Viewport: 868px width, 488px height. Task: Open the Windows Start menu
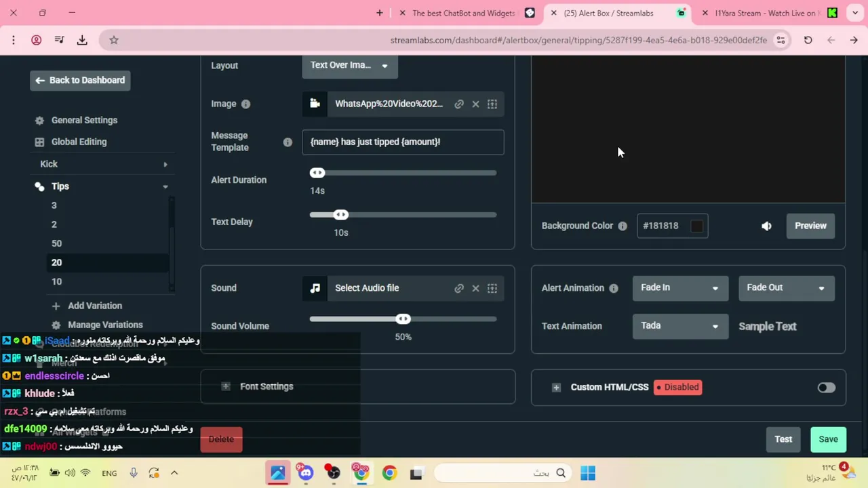(x=588, y=473)
